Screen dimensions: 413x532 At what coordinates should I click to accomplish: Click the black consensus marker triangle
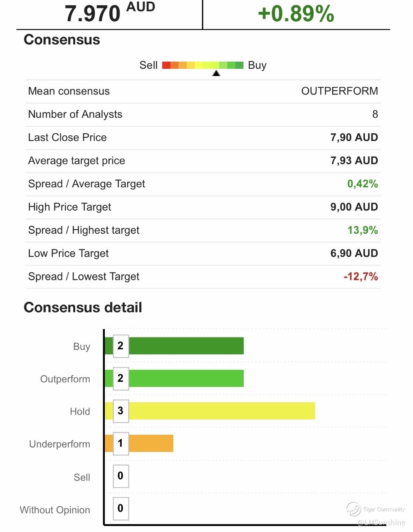[216, 73]
